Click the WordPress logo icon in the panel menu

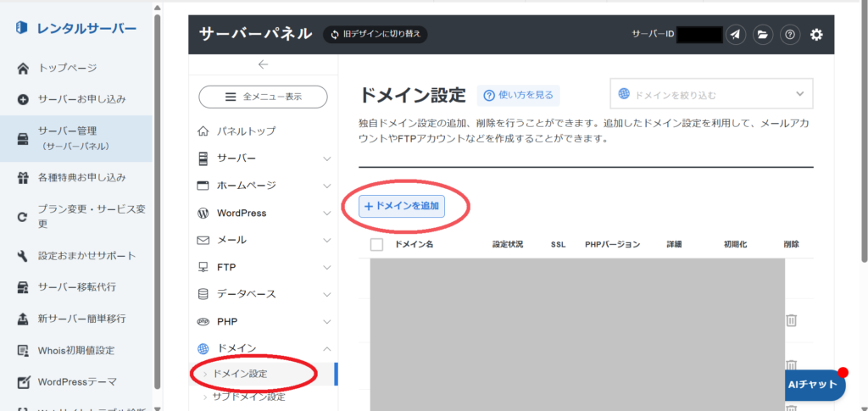click(203, 213)
